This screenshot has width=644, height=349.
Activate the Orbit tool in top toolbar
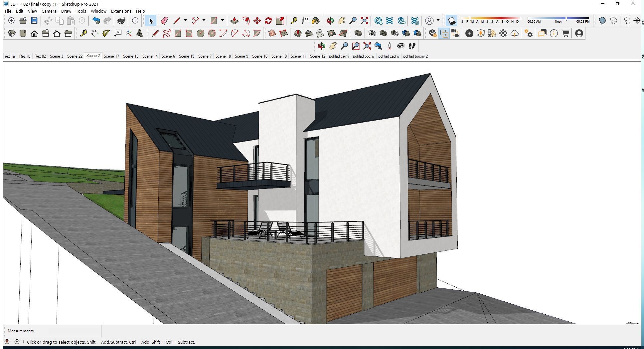coord(330,21)
